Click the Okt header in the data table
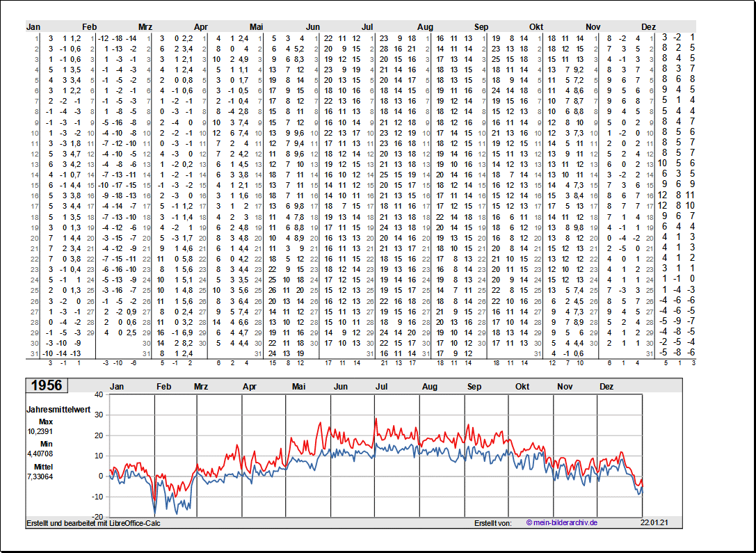 [x=536, y=27]
